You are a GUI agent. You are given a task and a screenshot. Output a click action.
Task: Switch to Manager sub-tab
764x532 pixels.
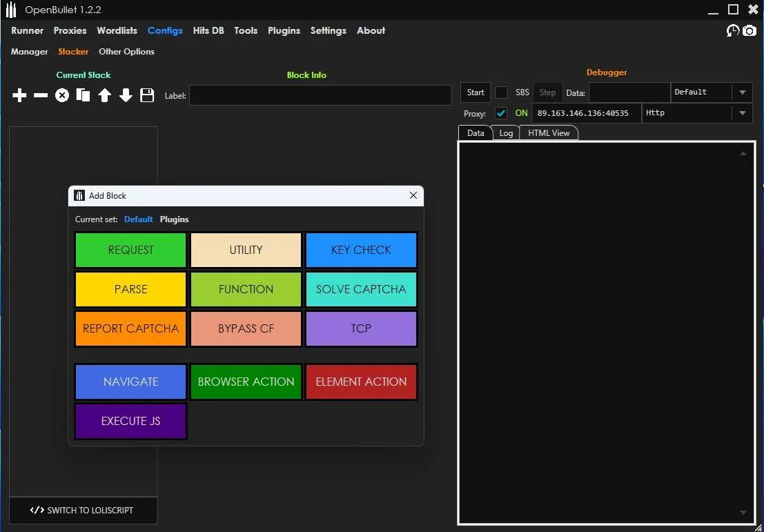(x=29, y=52)
